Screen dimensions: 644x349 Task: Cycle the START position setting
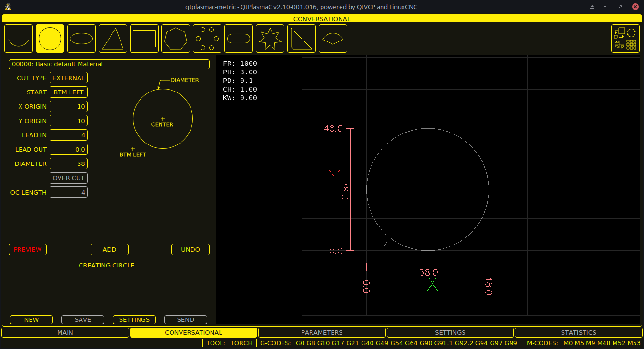pyautogui.click(x=68, y=92)
